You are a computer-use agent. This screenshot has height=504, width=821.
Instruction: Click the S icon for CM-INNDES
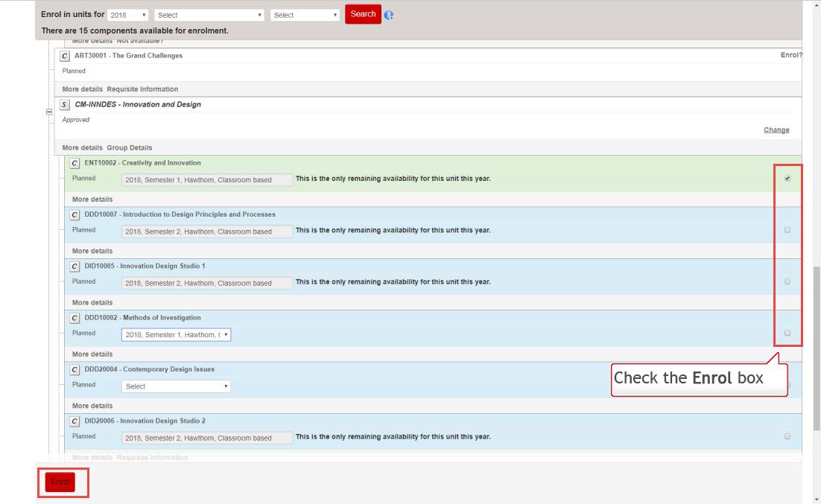click(x=65, y=105)
